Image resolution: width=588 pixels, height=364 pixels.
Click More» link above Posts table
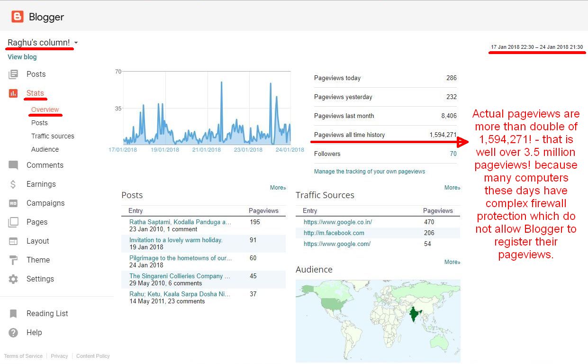pos(278,188)
